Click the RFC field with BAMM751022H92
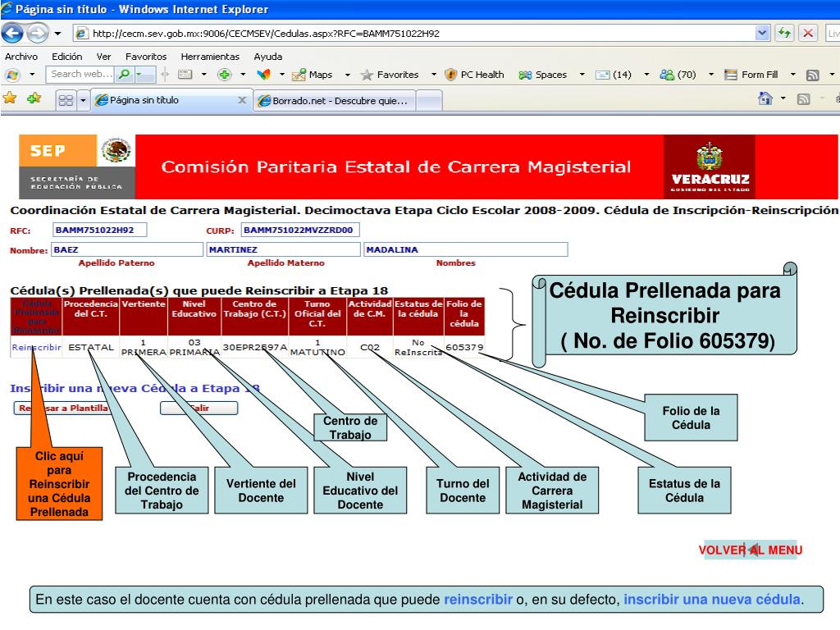This screenshot has width=840, height=630. 99,230
